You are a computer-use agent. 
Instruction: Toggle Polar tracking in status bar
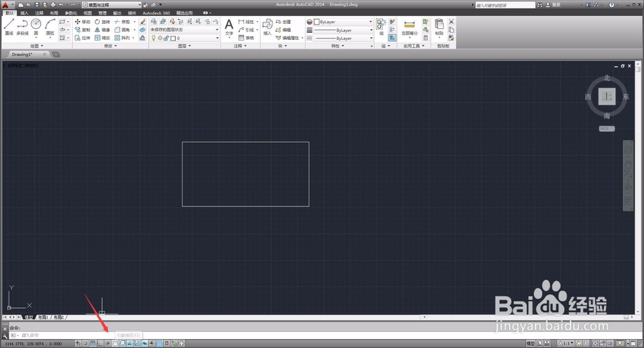[x=108, y=343]
